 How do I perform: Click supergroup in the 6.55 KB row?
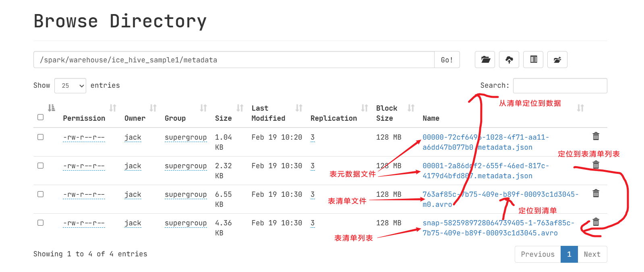(186, 195)
